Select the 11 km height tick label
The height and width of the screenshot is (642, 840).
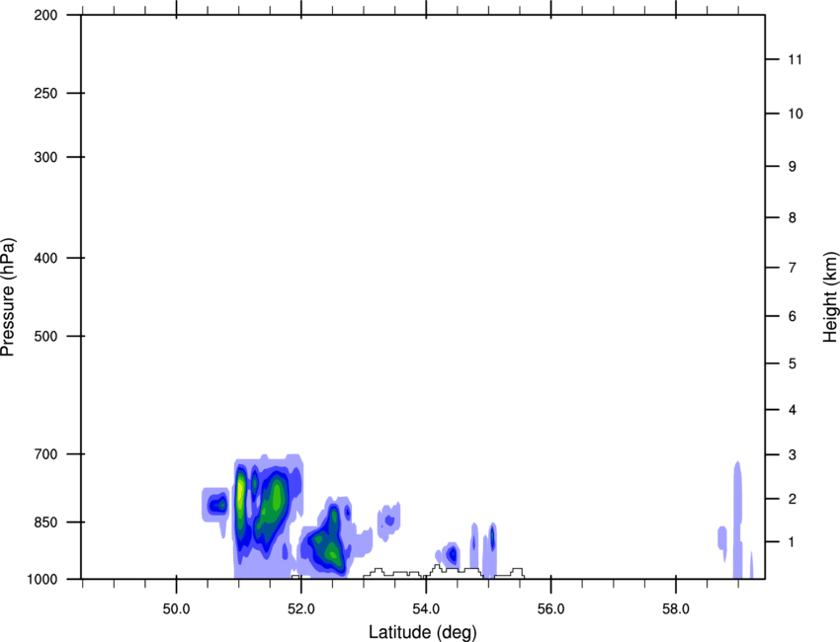[x=794, y=60]
